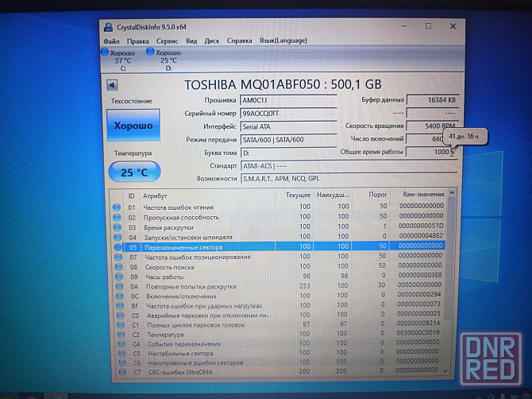Screen dimensions: 532x399
Task: Click status circle of attribute 0A
Action: 119,287
